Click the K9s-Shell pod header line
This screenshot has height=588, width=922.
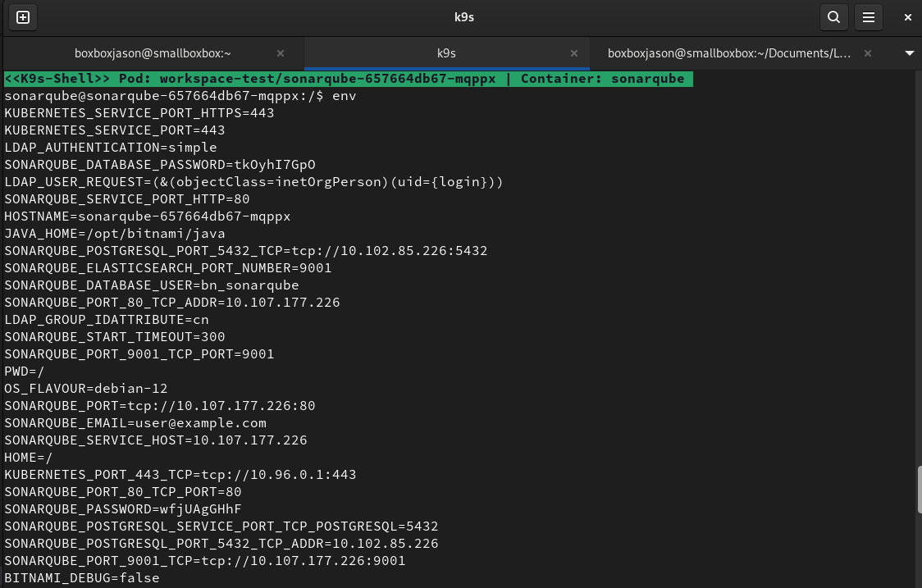(348, 79)
